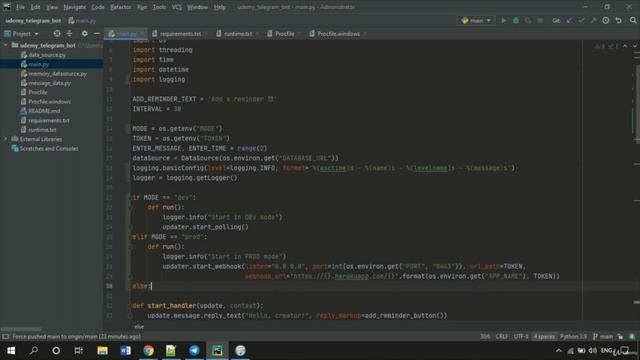Screen dimensions: 640x360
Task: Open data_source.py in project tree
Action: click(x=47, y=55)
